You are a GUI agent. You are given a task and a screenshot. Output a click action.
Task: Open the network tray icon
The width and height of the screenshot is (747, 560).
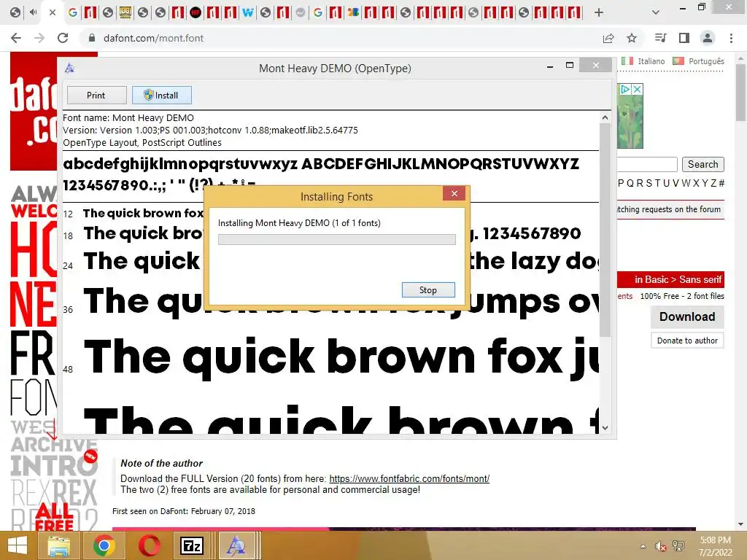click(678, 546)
